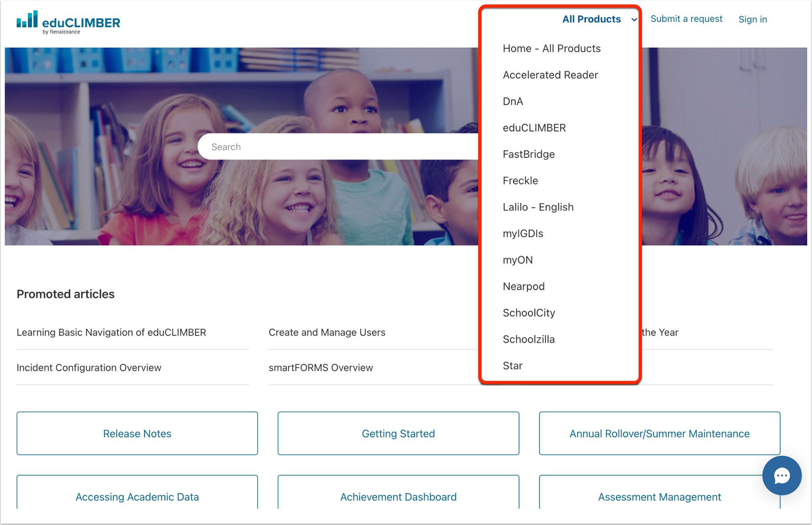The image size is (812, 525).
Task: Select Home - All Products
Action: click(x=552, y=49)
